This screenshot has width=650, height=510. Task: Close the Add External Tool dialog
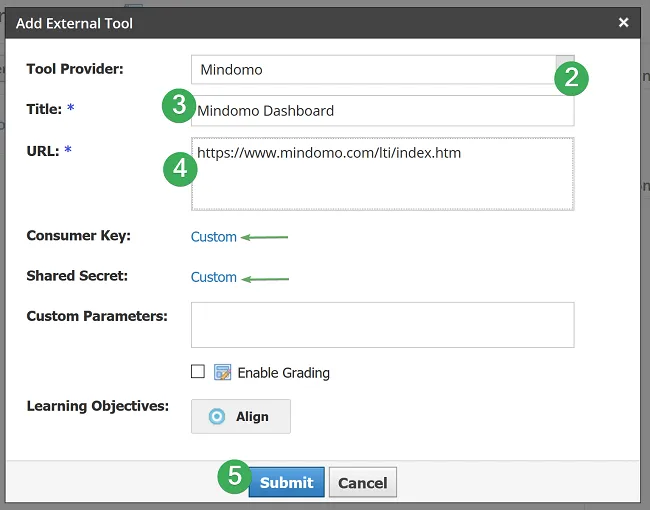click(x=623, y=22)
